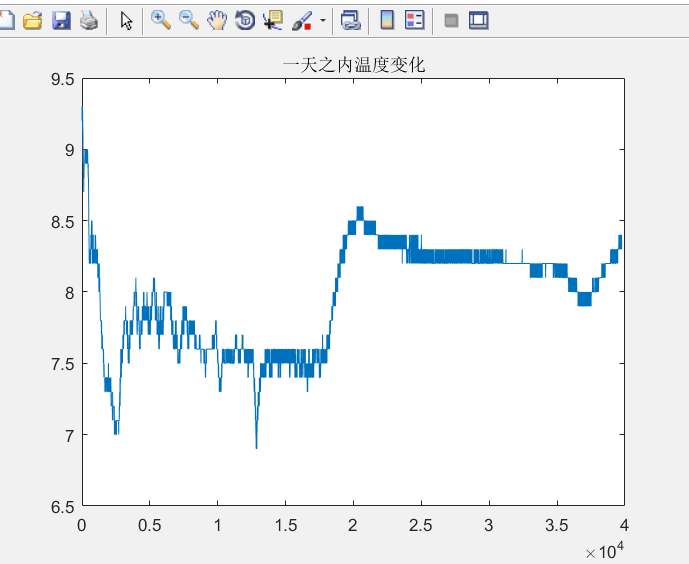Image resolution: width=689 pixels, height=564 pixels.
Task: Click the y-axis tick label 8.5
Action: pos(62,221)
